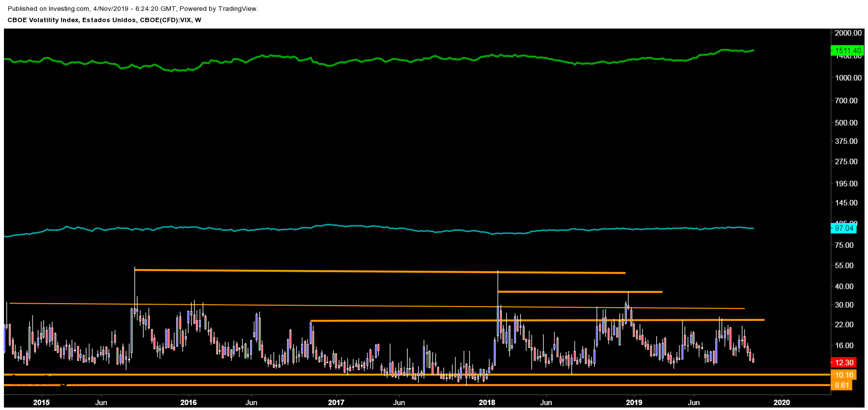Viewport: 868px width, 410px height.
Task: Click the 75.00 price axis label
Action: click(844, 246)
